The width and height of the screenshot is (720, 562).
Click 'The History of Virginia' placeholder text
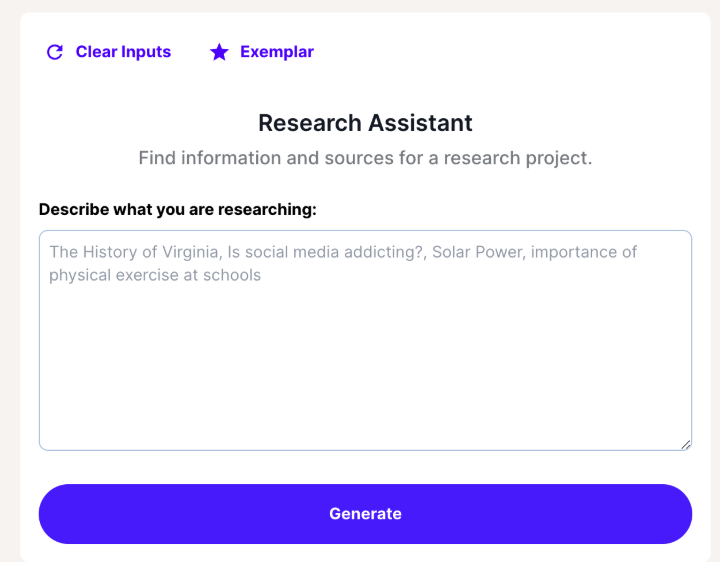tap(134, 252)
